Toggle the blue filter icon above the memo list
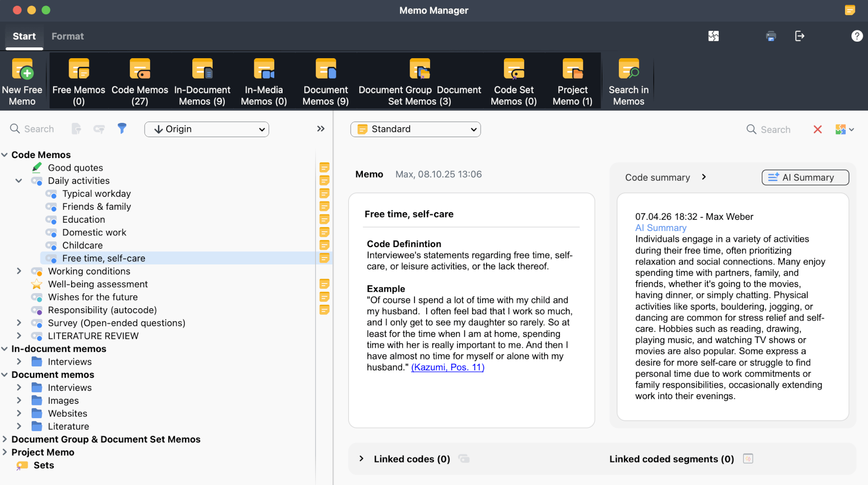 pos(122,129)
